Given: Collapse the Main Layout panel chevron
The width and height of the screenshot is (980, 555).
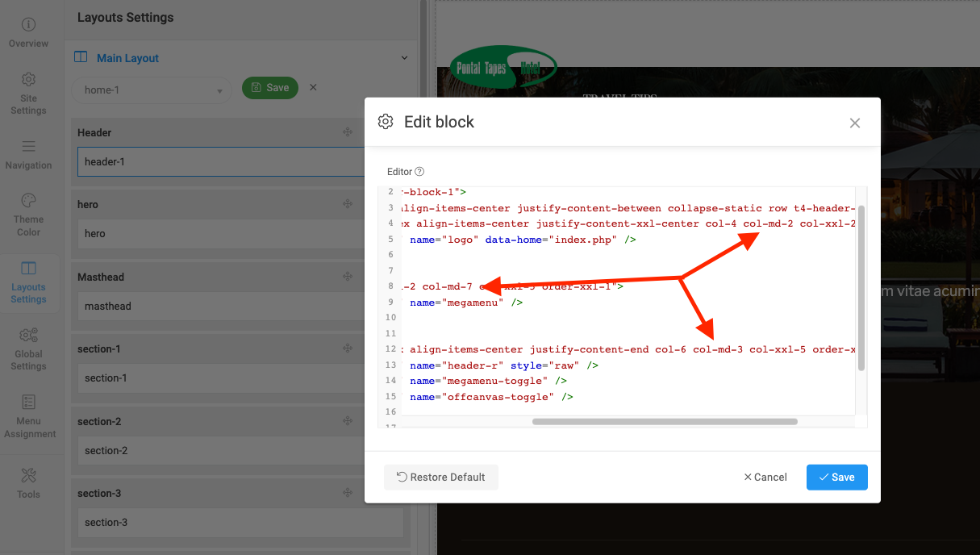Looking at the screenshot, I should (x=404, y=57).
